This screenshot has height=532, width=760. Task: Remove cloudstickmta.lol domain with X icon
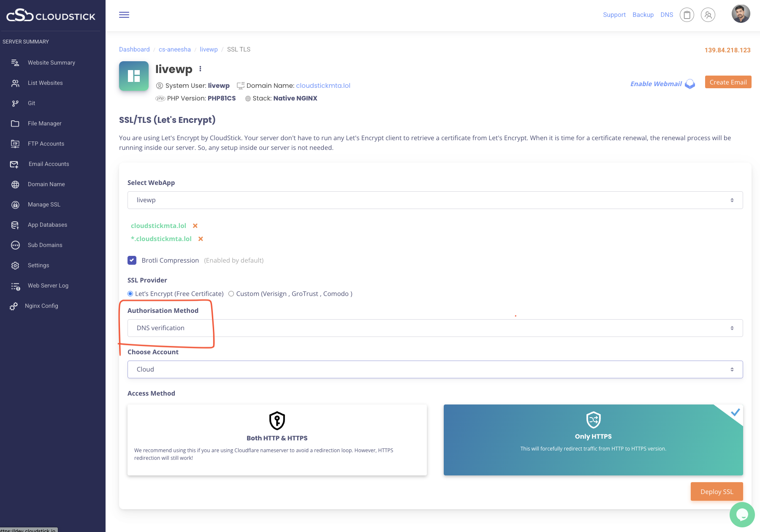[195, 226]
